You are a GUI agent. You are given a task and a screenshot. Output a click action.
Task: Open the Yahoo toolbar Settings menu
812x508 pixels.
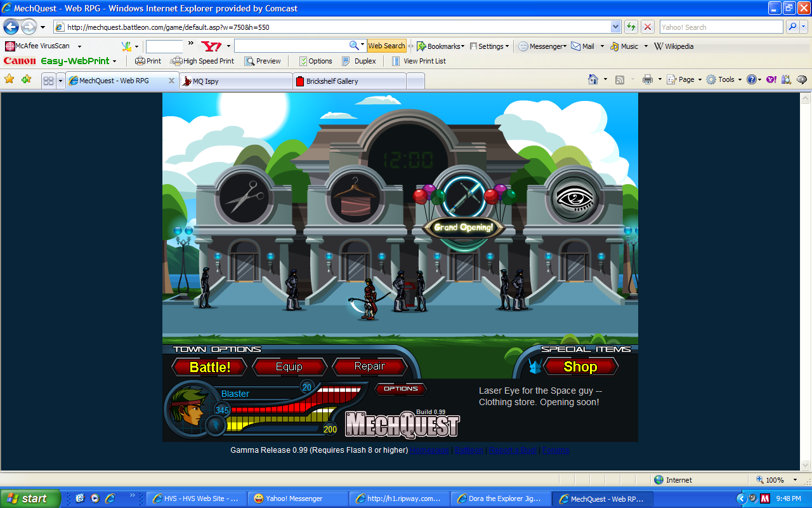(489, 46)
